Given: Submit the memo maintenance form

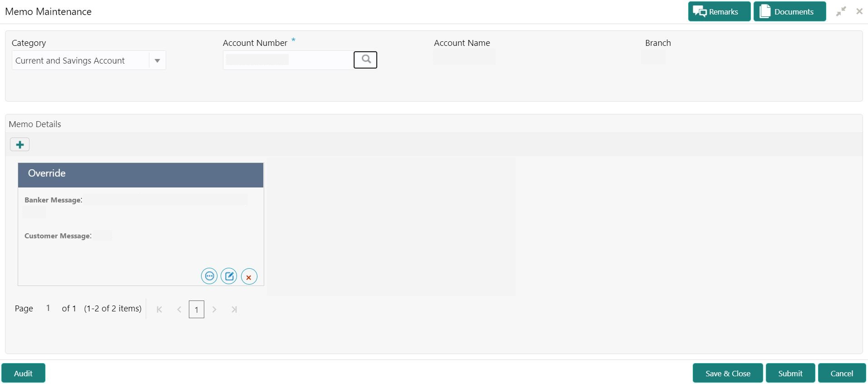Looking at the screenshot, I should coord(790,373).
